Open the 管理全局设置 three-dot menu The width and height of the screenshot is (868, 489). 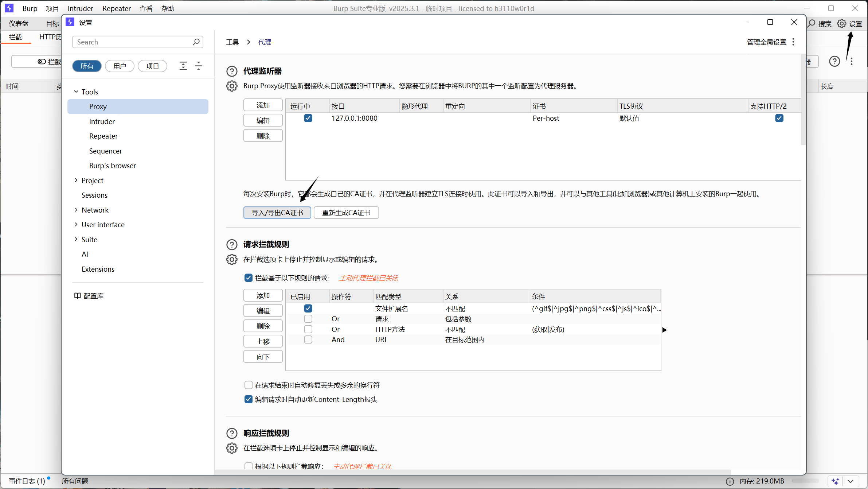pos(793,42)
